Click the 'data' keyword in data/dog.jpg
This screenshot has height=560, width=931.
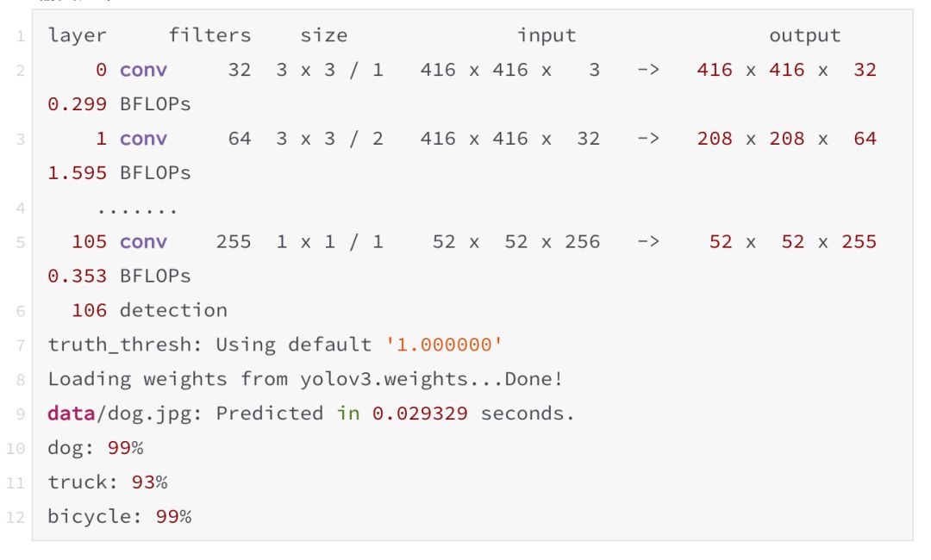[71, 414]
